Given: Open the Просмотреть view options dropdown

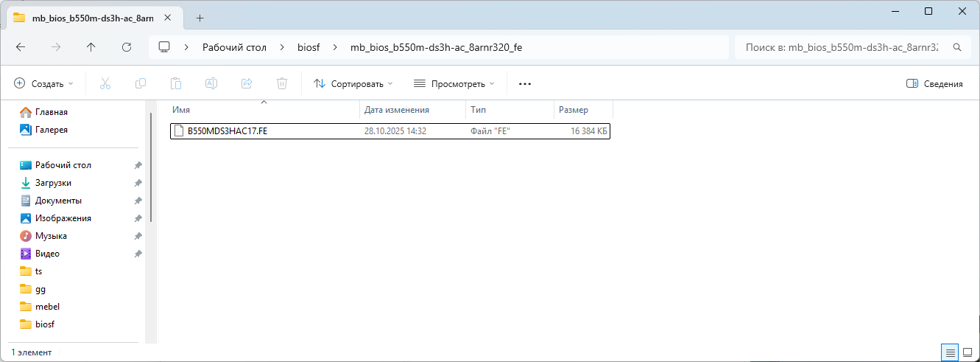Looking at the screenshot, I should coord(454,84).
